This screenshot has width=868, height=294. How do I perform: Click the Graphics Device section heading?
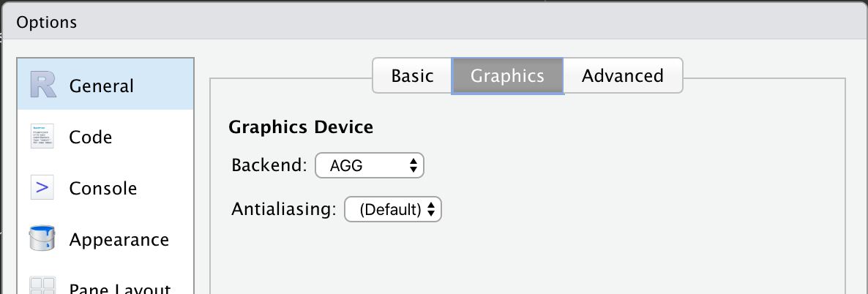coord(301,127)
